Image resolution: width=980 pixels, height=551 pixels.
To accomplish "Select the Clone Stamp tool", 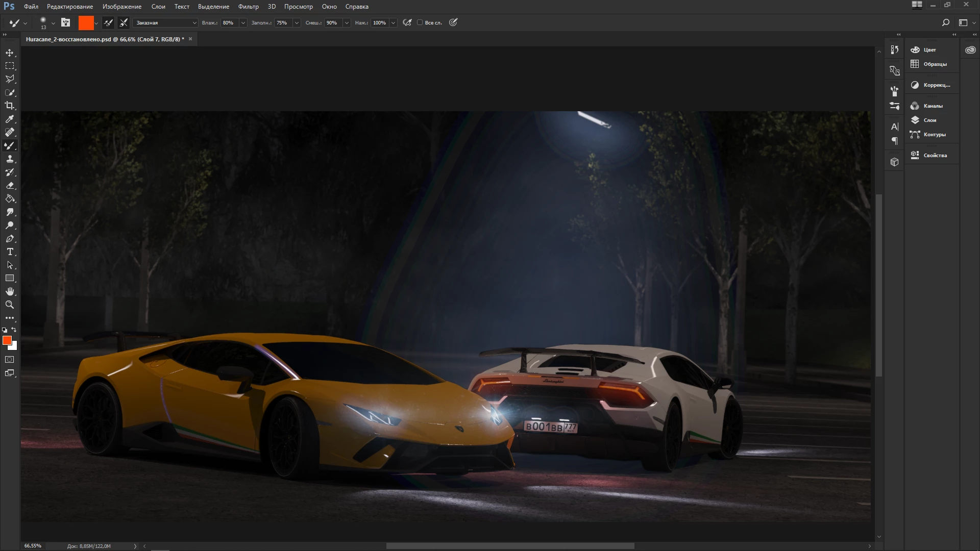I will click(x=10, y=159).
